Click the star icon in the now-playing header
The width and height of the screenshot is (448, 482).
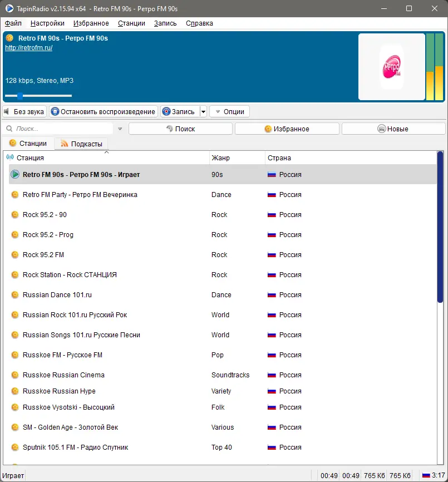9,38
